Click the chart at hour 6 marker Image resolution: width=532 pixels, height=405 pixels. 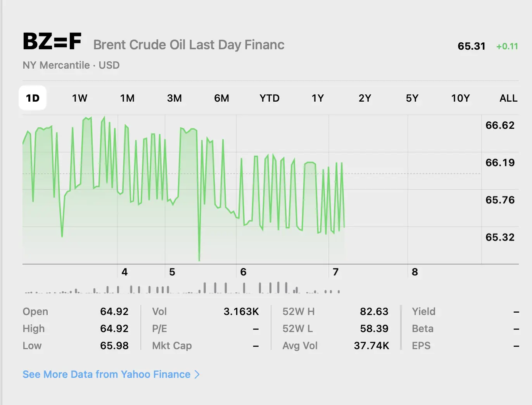coord(243,272)
